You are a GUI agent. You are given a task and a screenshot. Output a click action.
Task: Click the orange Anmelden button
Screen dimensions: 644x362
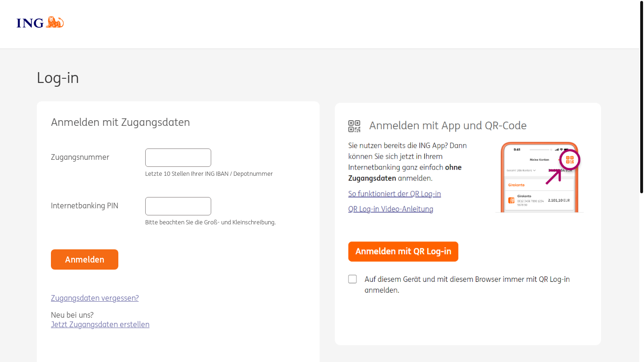84,259
